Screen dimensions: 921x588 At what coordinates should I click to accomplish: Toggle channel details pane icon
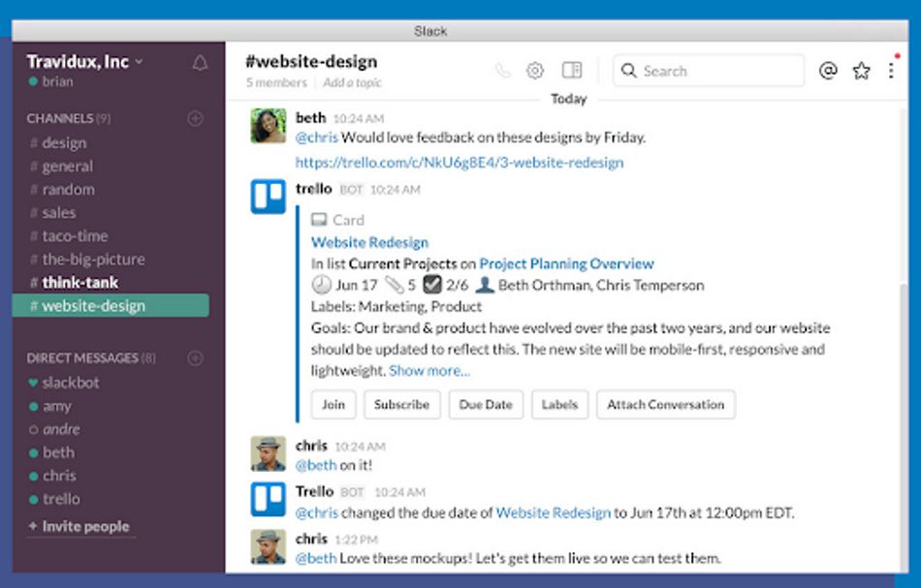click(x=572, y=71)
